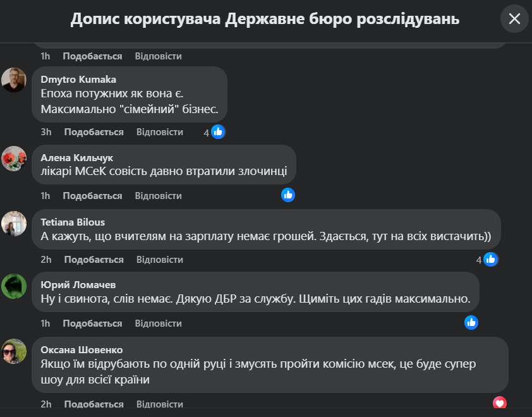Open Dmytro Kumaka's profile picture
The height and width of the screenshot is (417, 532).
14,80
